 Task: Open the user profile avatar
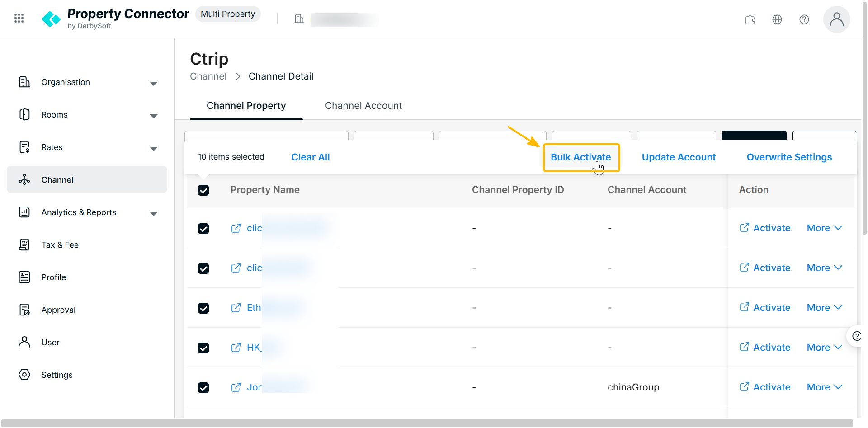[837, 19]
